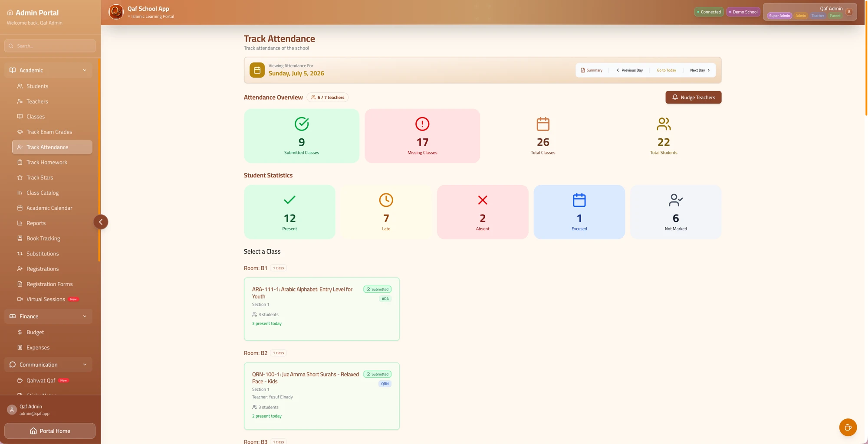Open the Track Homework clipboard icon
The width and height of the screenshot is (868, 444).
[20, 162]
